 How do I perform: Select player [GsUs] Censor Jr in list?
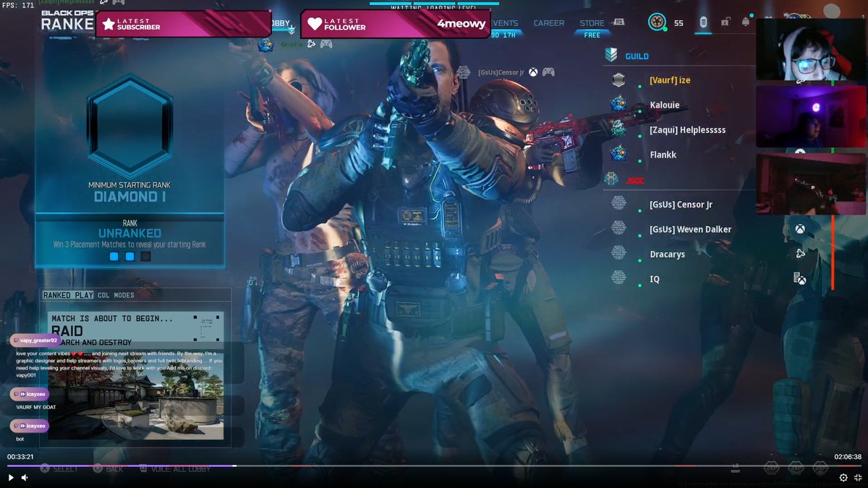tap(681, 205)
